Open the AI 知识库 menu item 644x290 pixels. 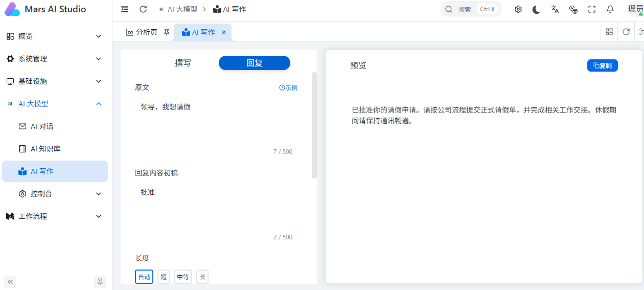pyautogui.click(x=55, y=149)
